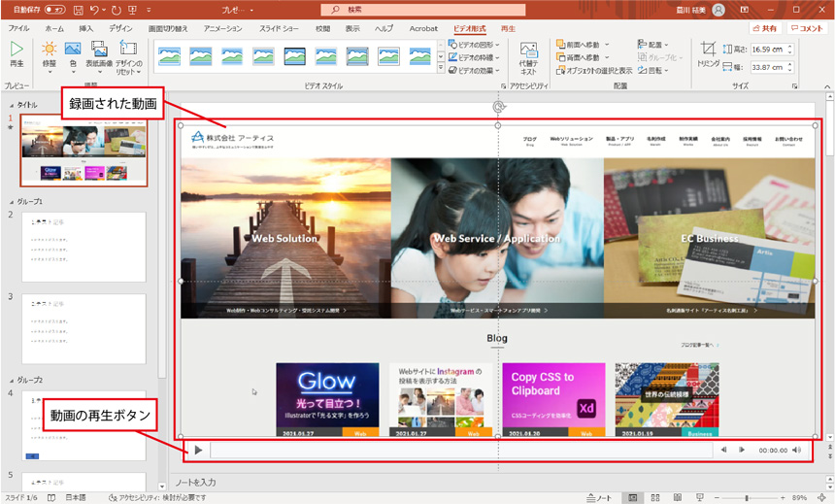Click the 幅 width input field
This screenshot has height=504, width=835.
coord(772,67)
